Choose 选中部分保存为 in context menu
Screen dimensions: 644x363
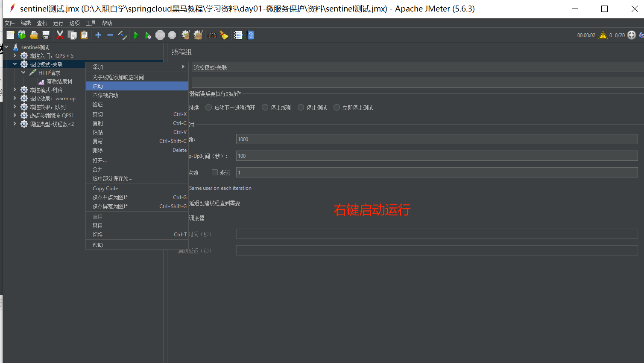(x=137, y=178)
